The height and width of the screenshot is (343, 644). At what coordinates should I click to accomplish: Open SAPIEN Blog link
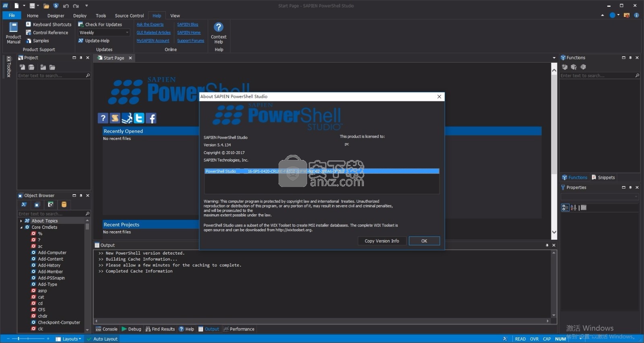point(188,25)
